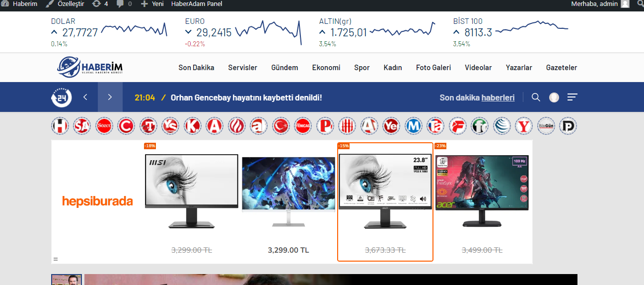Open the green 'f' newspaper icon
The image size is (644, 285).
(480, 126)
